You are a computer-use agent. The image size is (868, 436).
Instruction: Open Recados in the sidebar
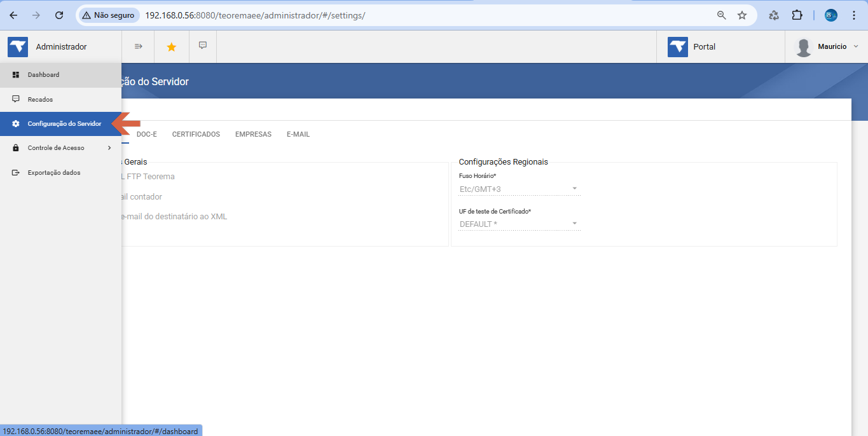[x=60, y=100]
